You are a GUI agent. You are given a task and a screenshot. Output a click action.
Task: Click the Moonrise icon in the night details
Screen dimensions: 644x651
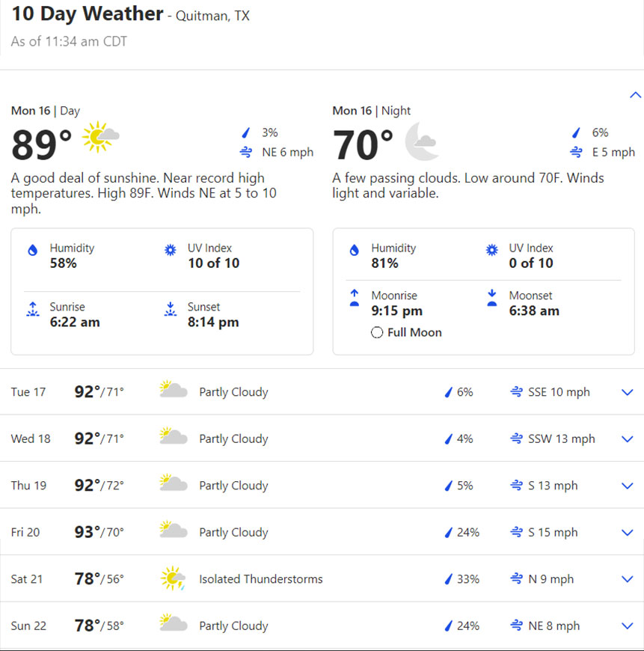[355, 298]
